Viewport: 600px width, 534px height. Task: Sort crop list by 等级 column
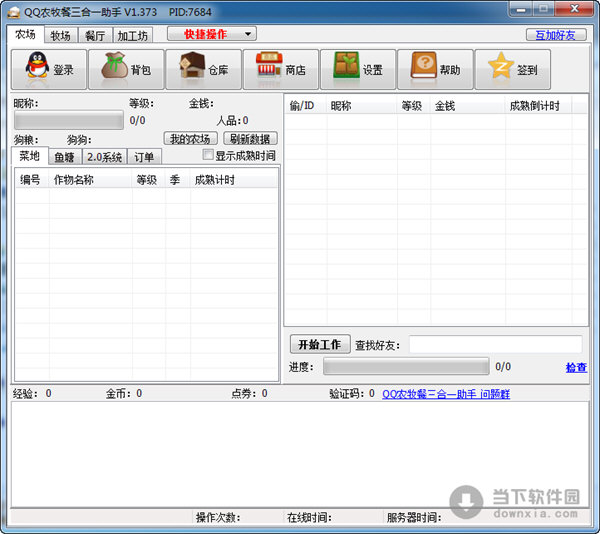(149, 179)
